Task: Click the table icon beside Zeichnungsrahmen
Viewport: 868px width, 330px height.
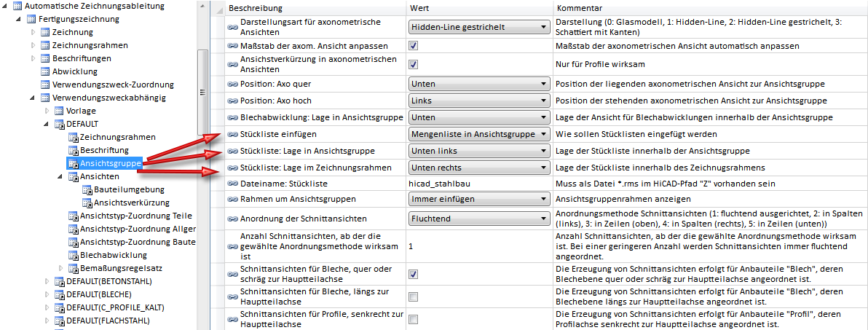Action: 44,45
